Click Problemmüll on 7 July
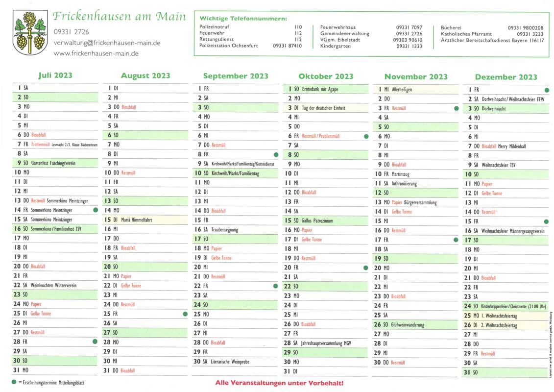554x392 pixels. [x=41, y=144]
